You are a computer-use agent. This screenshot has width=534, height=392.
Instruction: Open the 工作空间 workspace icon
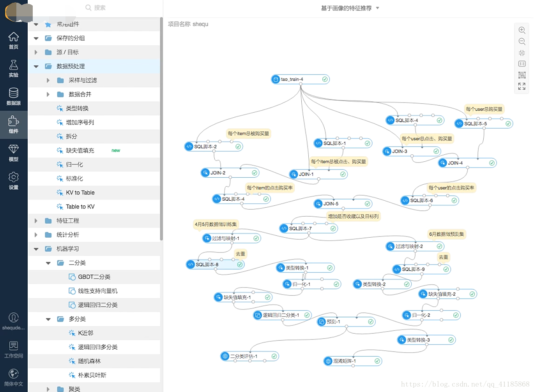[x=14, y=346]
